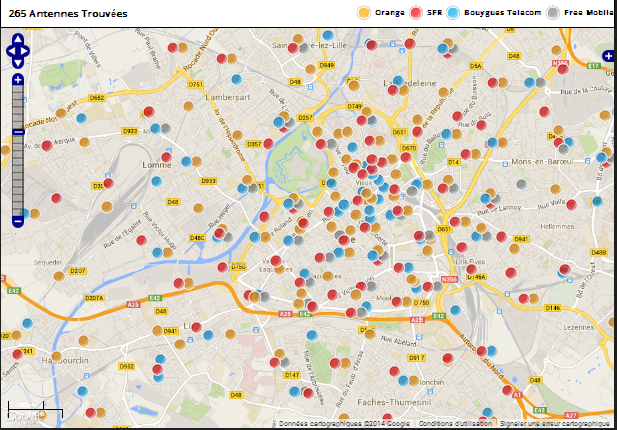Screen dimensions: 617x430
Task: Pan the map right with the arrow
Action: (x=28, y=49)
